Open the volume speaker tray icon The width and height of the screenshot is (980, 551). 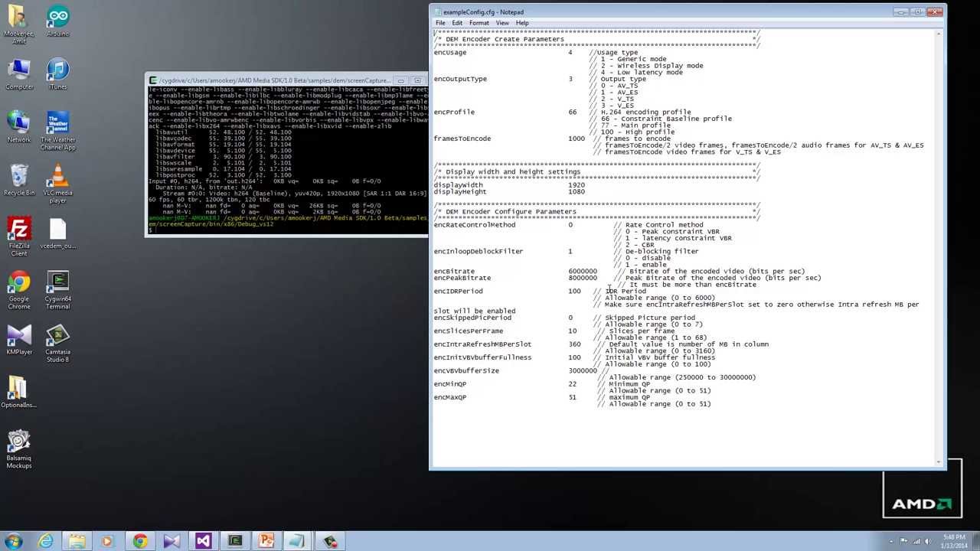tap(929, 541)
